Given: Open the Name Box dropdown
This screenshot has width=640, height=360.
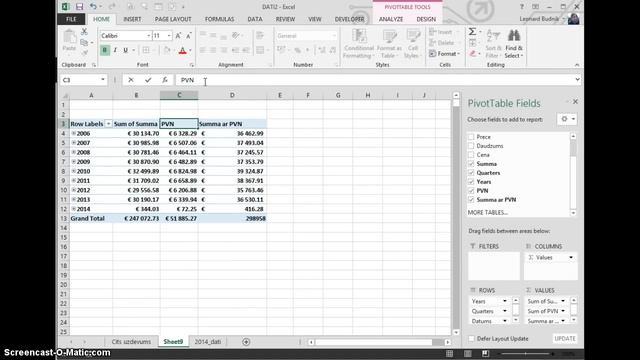Looking at the screenshot, I should tap(103, 80).
